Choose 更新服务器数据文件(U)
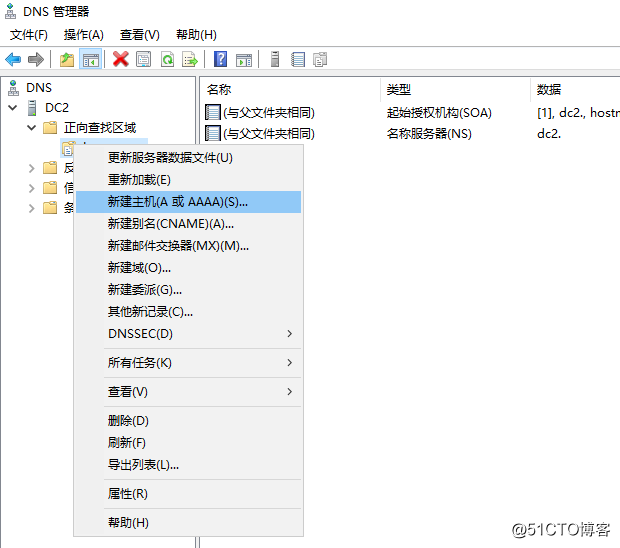The width and height of the screenshot is (620, 548). [x=189, y=158]
